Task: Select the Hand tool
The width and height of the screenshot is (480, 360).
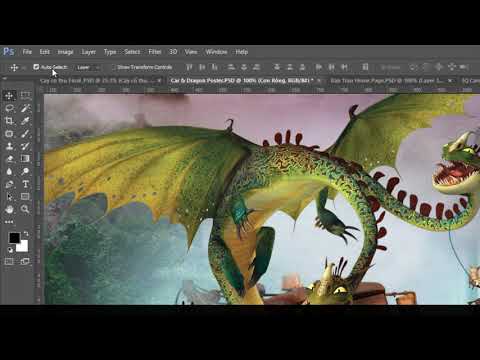Action: [x=9, y=209]
